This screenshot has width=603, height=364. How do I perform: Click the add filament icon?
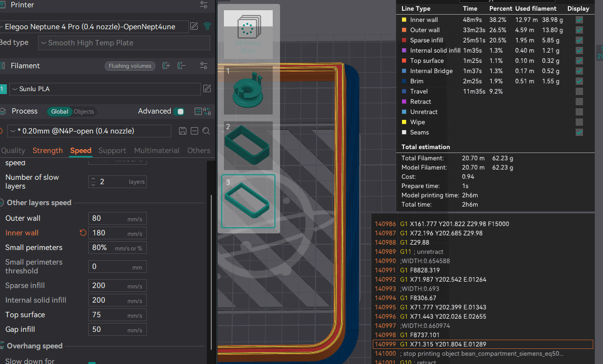coord(166,66)
